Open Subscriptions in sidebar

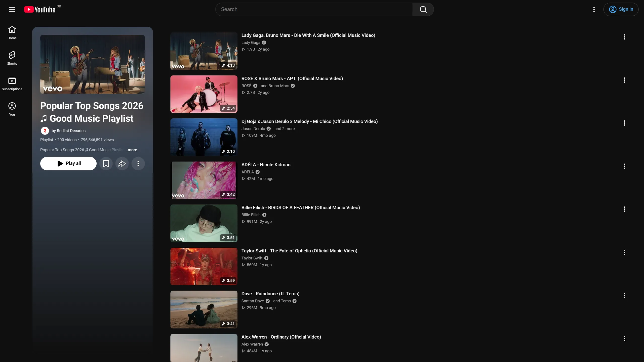pos(12,83)
